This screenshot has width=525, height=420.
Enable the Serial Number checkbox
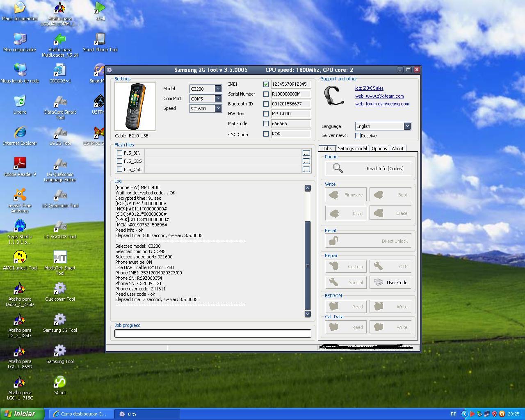pyautogui.click(x=266, y=94)
